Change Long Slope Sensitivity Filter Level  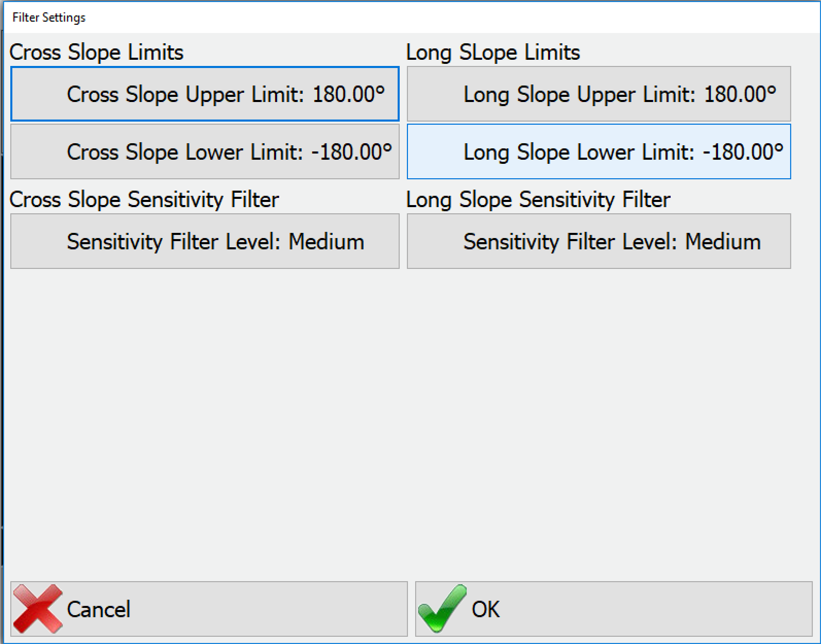click(x=598, y=241)
